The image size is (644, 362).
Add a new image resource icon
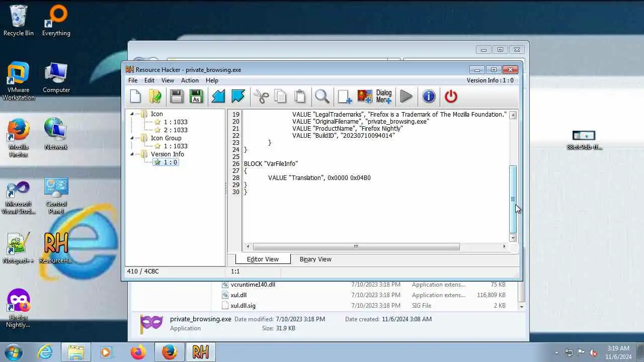point(364,96)
